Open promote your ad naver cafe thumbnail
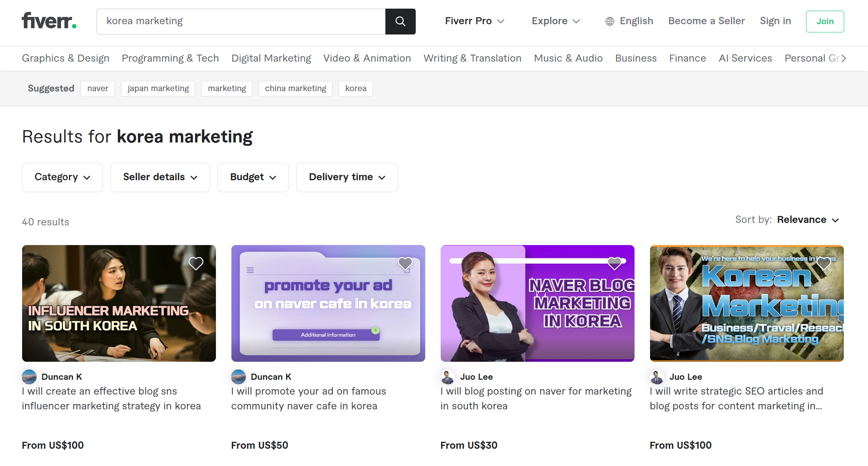 [328, 303]
